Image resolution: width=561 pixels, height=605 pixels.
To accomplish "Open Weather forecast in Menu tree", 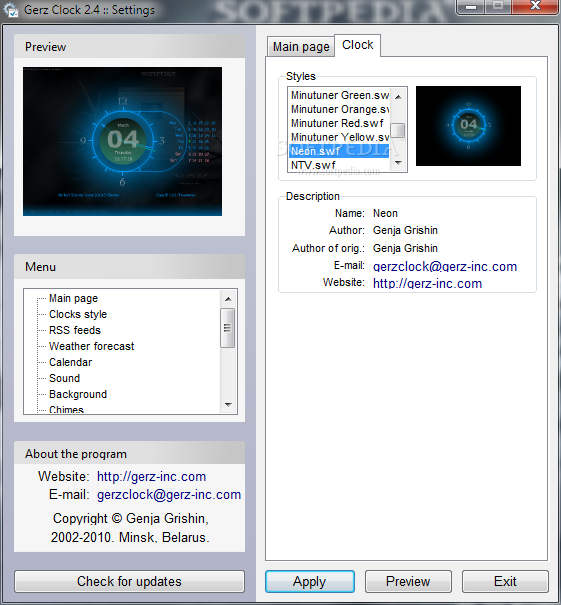I will tap(91, 346).
